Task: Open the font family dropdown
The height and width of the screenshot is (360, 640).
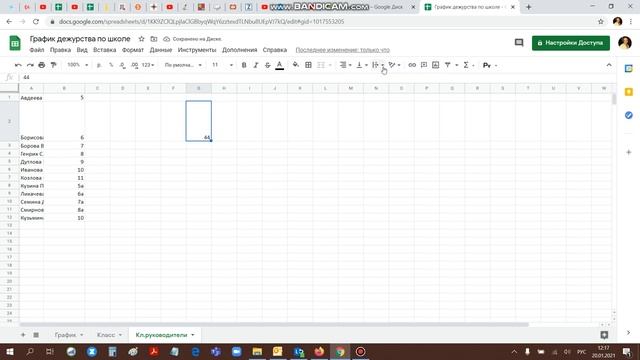Action: pyautogui.click(x=183, y=65)
